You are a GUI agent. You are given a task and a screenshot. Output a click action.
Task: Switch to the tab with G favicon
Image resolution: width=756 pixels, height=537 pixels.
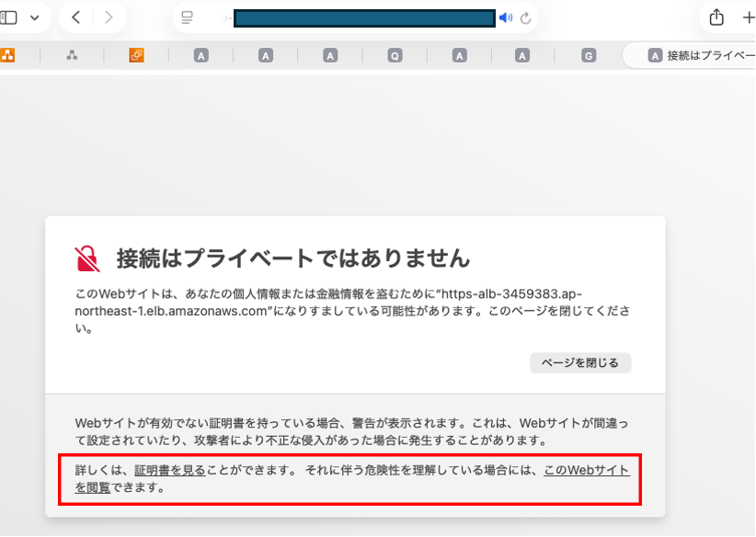(x=589, y=56)
